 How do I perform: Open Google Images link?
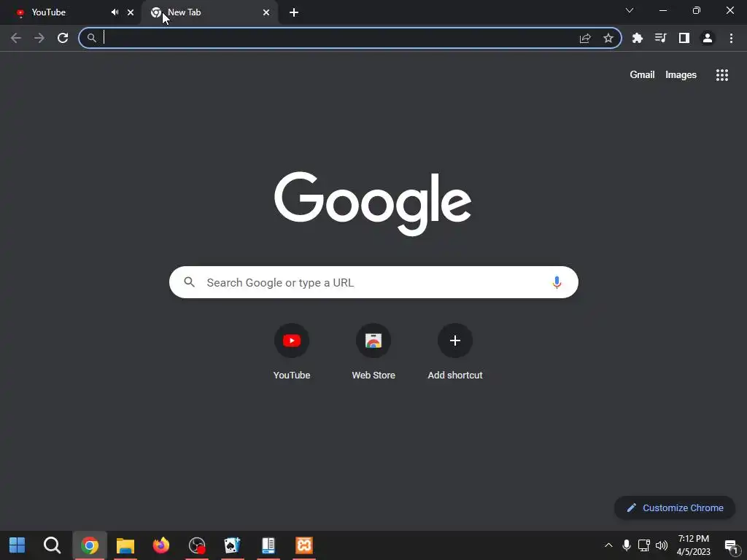(681, 75)
